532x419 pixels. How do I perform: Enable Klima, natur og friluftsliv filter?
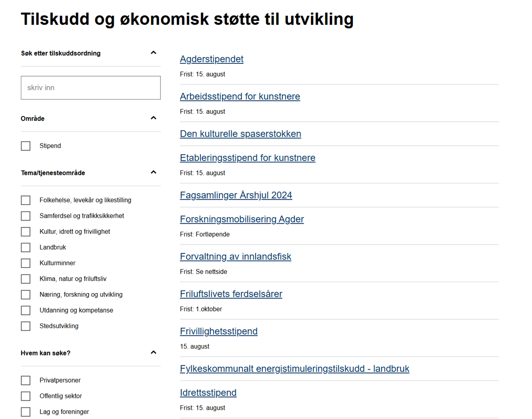coord(26,279)
